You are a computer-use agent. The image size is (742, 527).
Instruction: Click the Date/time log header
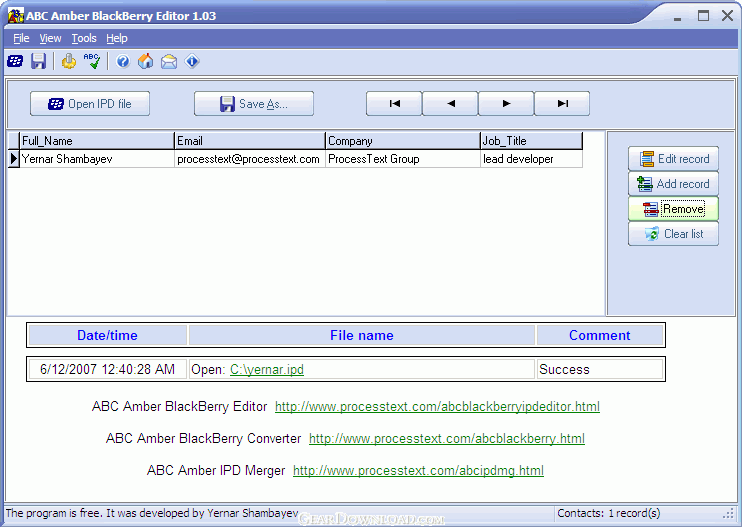(x=107, y=335)
